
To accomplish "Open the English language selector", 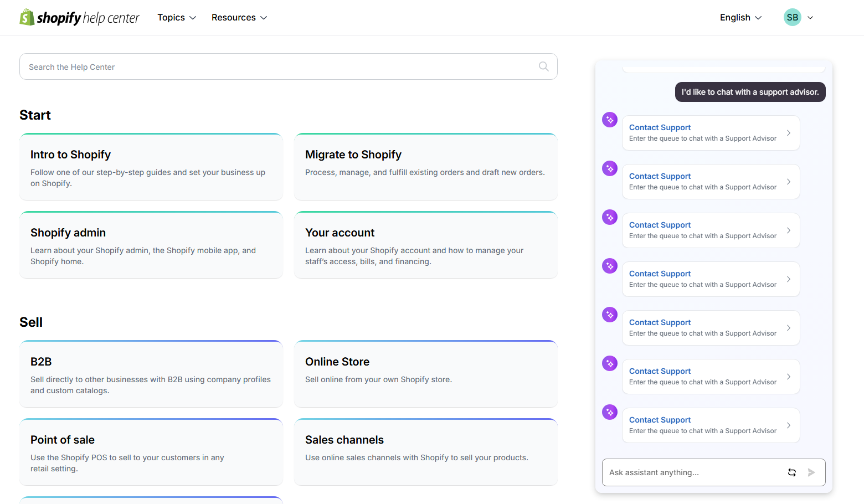I will click(740, 18).
